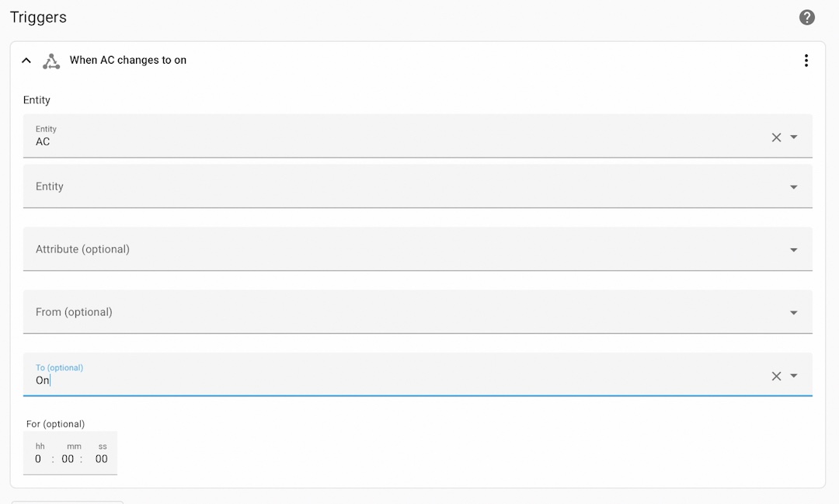Open the trigger three-dot options menu

click(806, 61)
